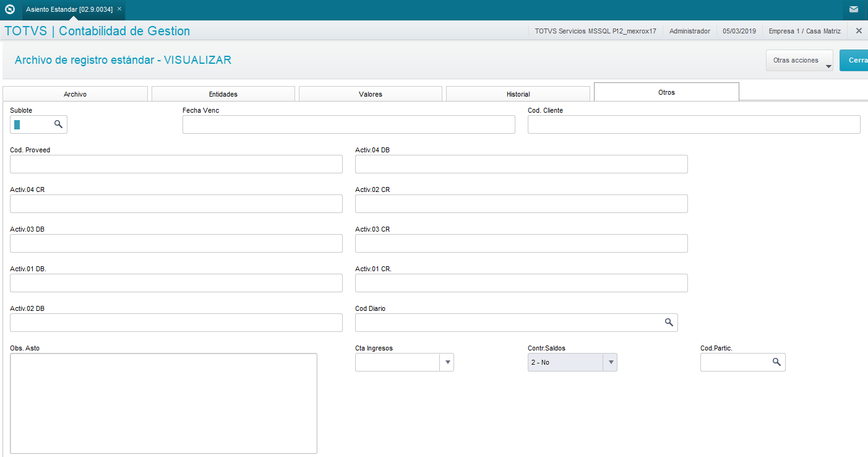Click the Obs. Asto text area

pos(164,403)
